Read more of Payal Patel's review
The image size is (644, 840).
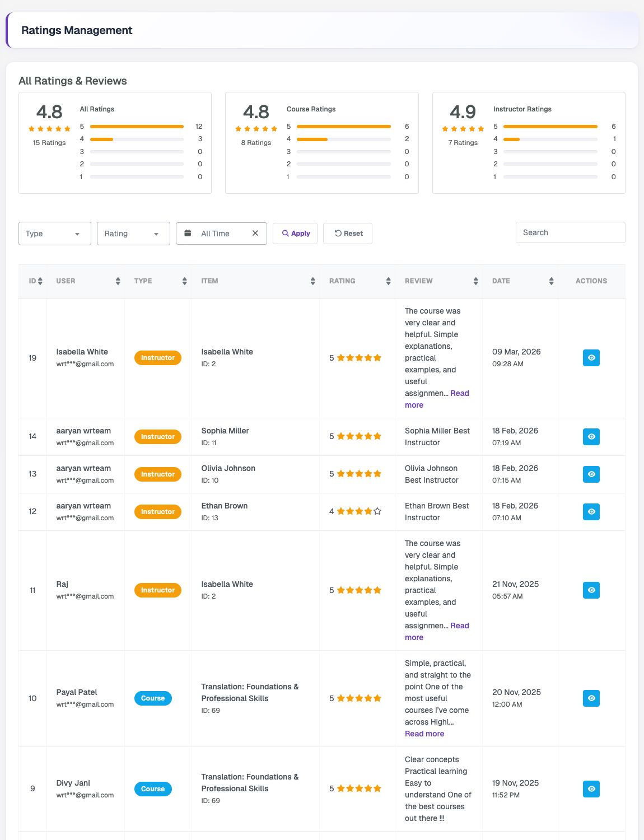pyautogui.click(x=424, y=734)
